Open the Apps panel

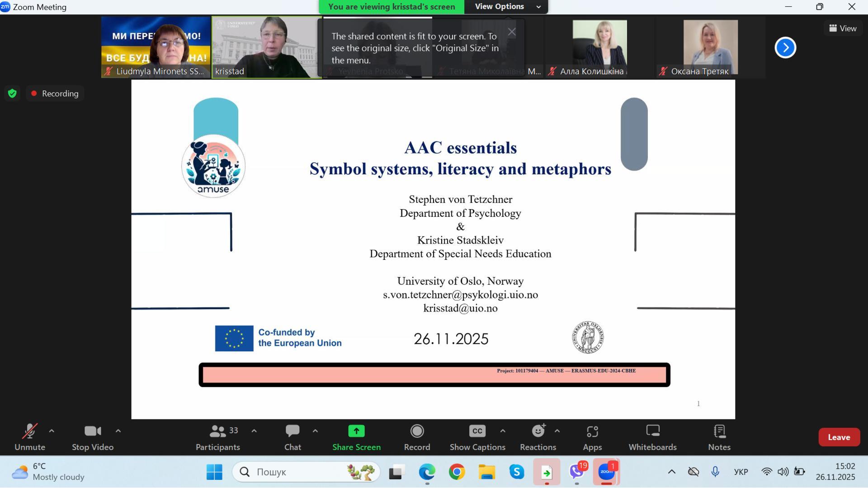pyautogui.click(x=592, y=437)
